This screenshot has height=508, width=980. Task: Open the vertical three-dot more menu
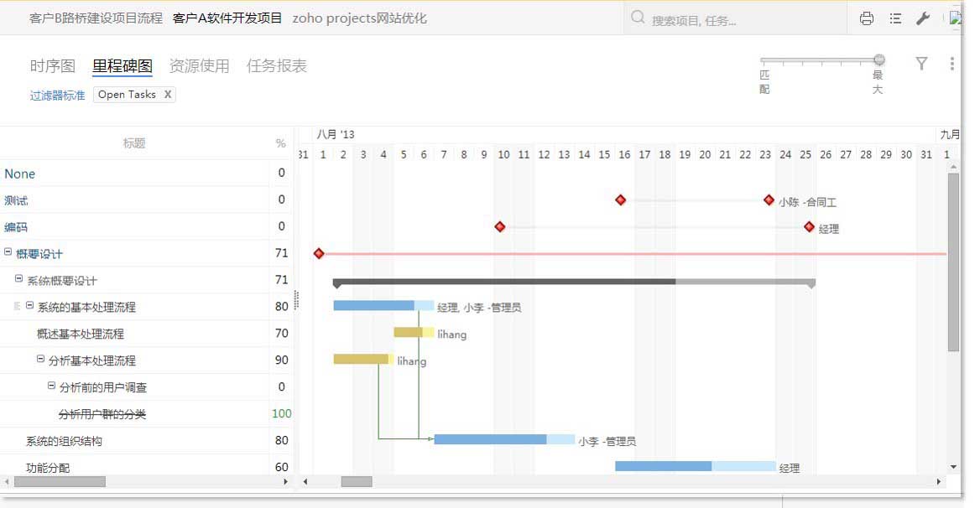coord(951,63)
